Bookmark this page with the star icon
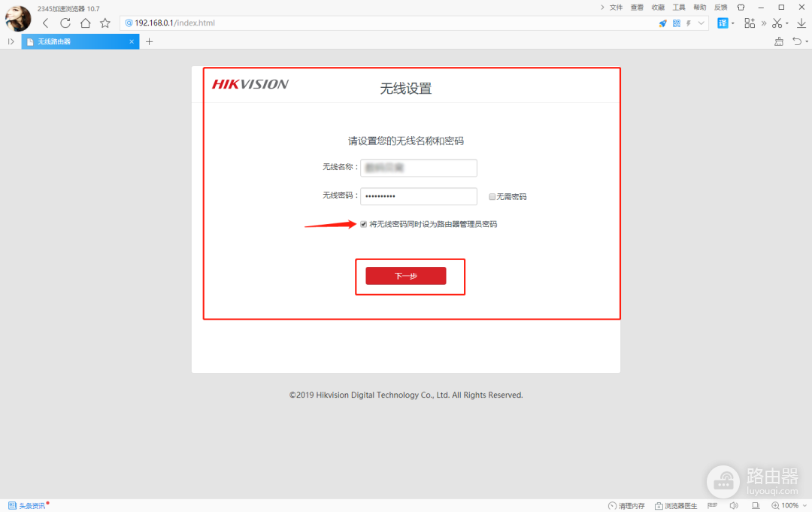The width and height of the screenshot is (812, 512). (x=105, y=23)
